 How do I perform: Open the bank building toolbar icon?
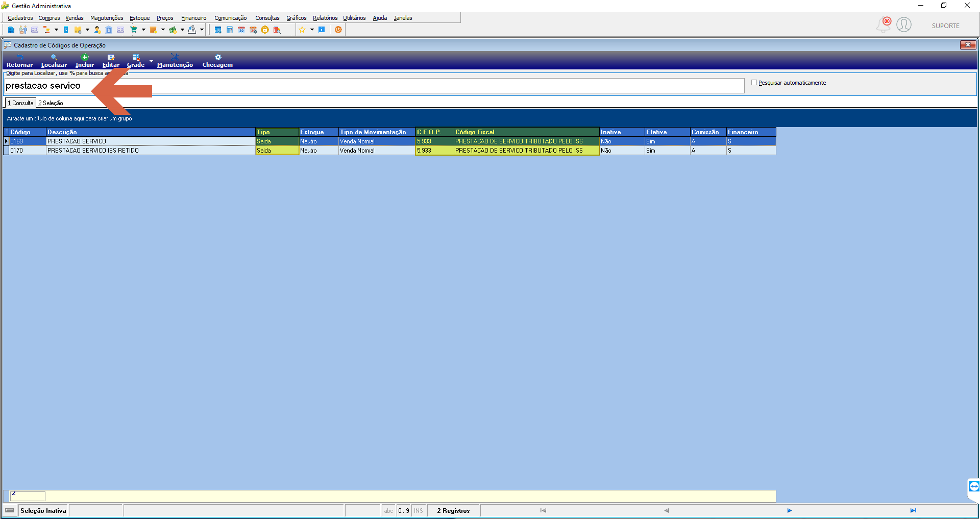coord(109,30)
